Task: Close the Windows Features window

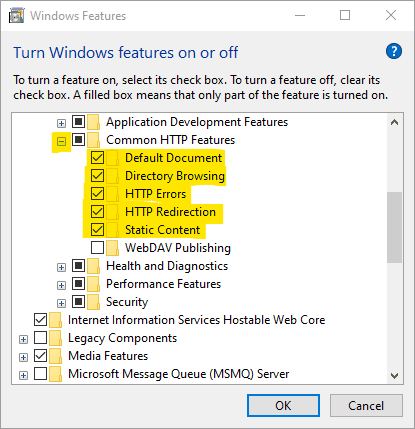Action: pos(391,15)
